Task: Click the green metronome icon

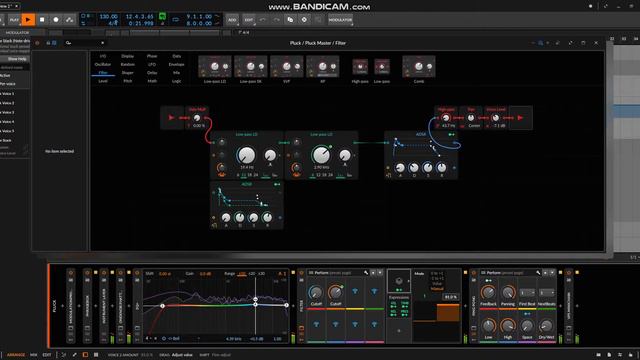Action: [x=162, y=16]
